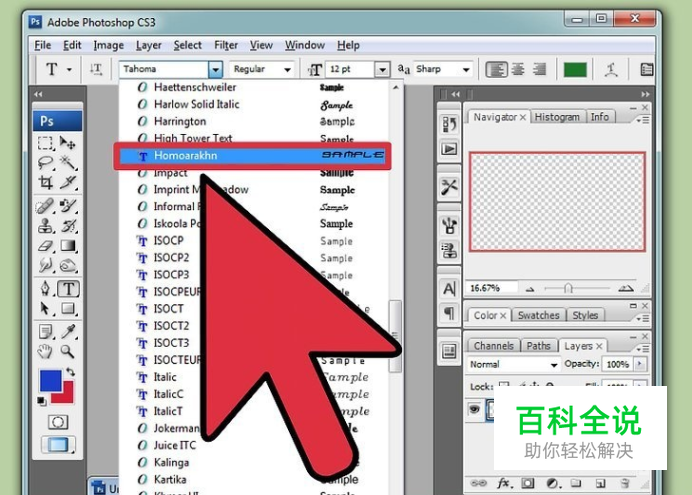Toggle layer visibility eye icon
692x495 pixels.
click(474, 409)
